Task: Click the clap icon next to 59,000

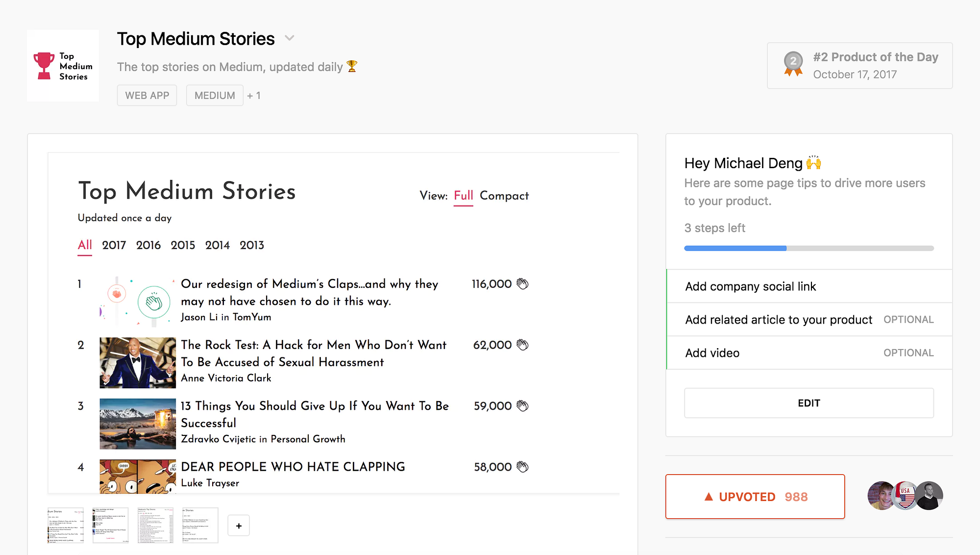Action: click(522, 406)
